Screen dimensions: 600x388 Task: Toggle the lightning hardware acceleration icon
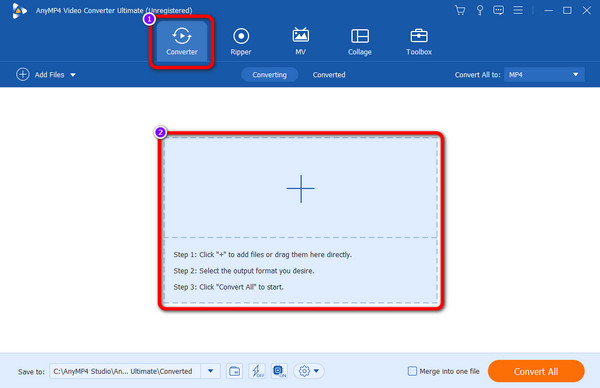point(257,371)
